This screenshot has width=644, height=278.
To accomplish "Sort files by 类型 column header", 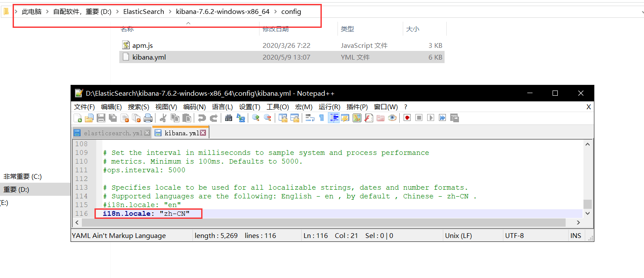I will click(x=347, y=29).
